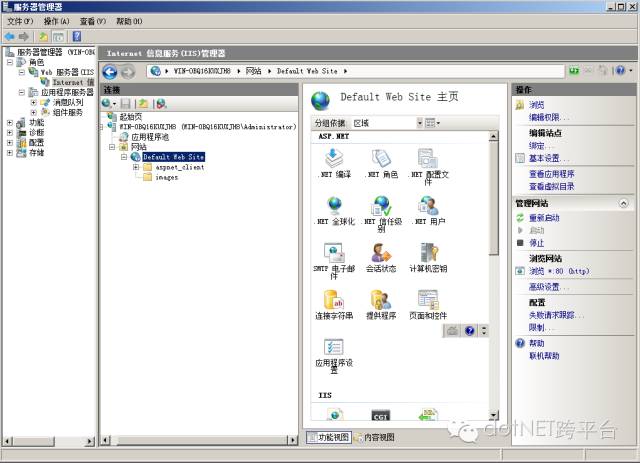Expand the 消息队列 tree node
Viewport: 640px width, 463px height.
pyautogui.click(x=34, y=102)
